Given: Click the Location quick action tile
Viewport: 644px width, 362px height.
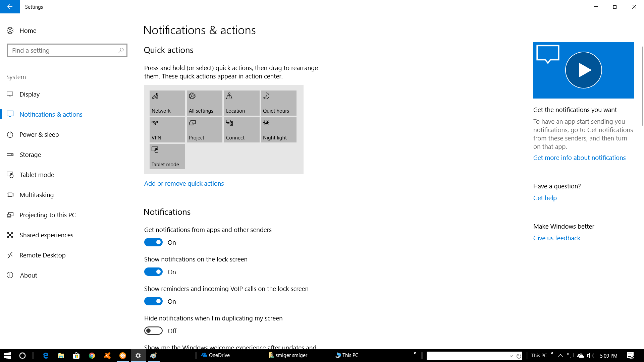Looking at the screenshot, I should 241,103.
